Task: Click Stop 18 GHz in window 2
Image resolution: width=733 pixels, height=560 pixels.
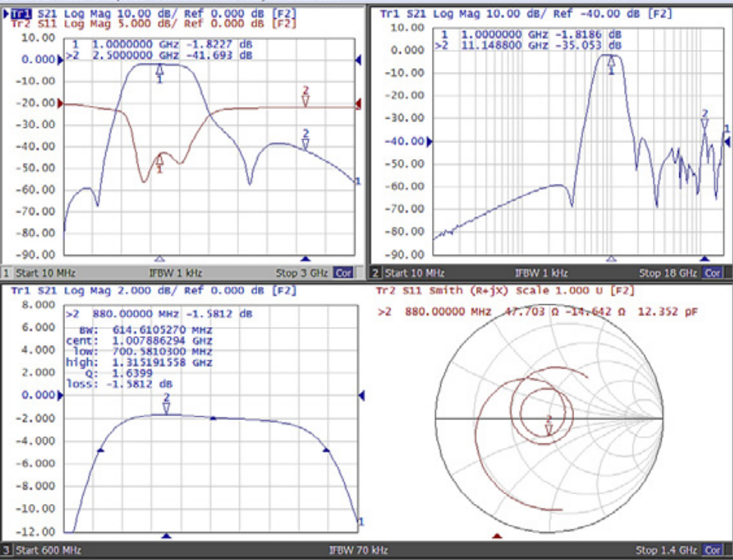Action: click(668, 272)
